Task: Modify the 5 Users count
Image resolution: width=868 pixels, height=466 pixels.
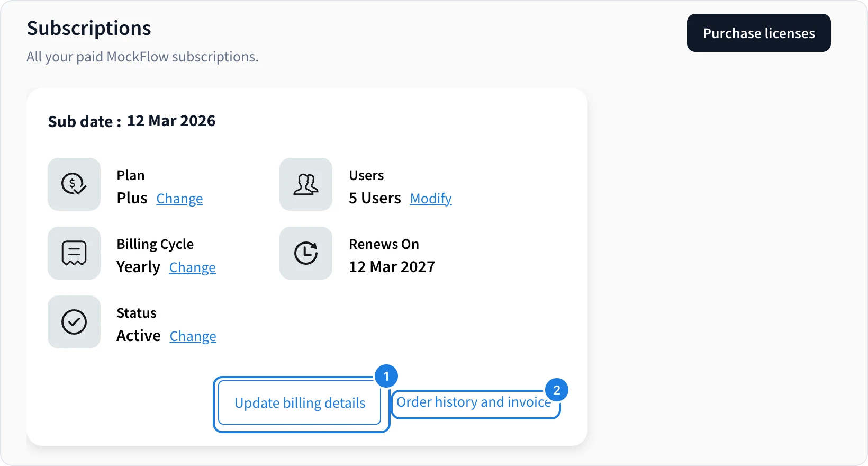Action: [431, 199]
